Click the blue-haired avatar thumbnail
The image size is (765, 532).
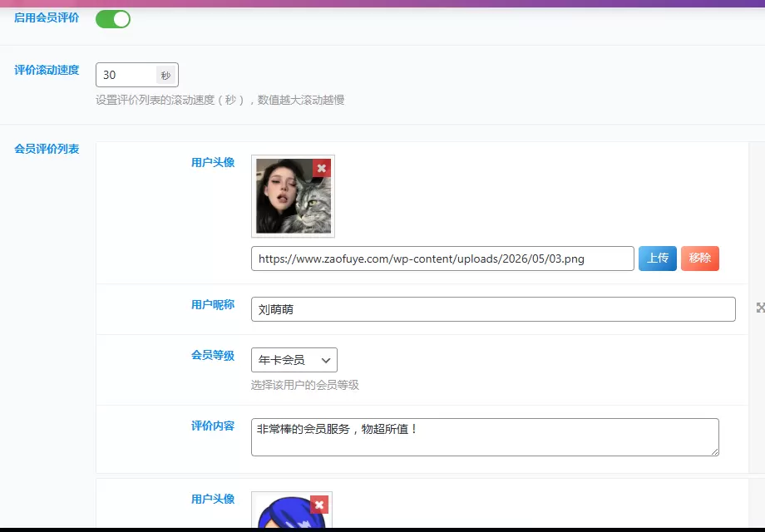(292, 511)
